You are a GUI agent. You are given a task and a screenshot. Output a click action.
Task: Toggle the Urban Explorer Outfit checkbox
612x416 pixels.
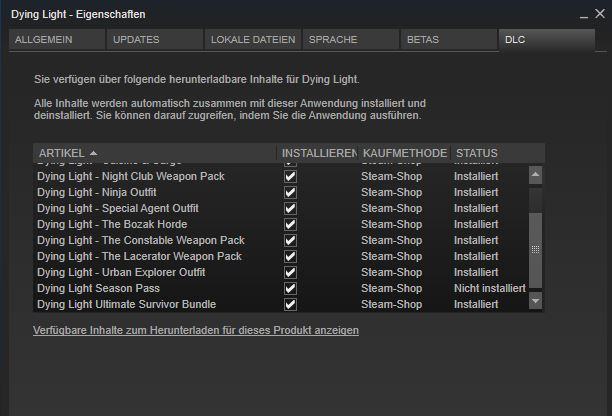point(290,272)
